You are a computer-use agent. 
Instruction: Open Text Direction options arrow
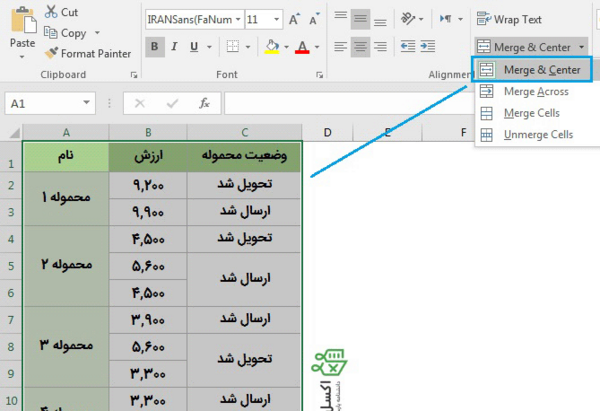460,19
